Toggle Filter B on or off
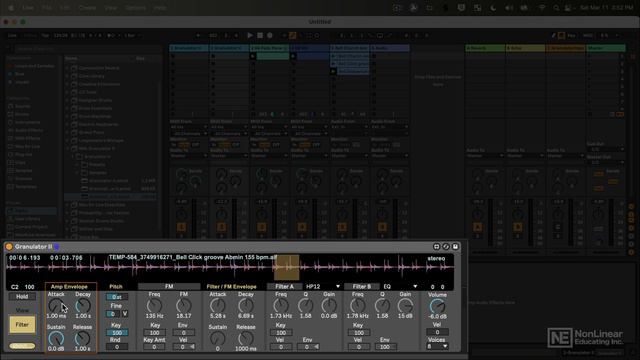The height and width of the screenshot is (360, 640). 362,287
